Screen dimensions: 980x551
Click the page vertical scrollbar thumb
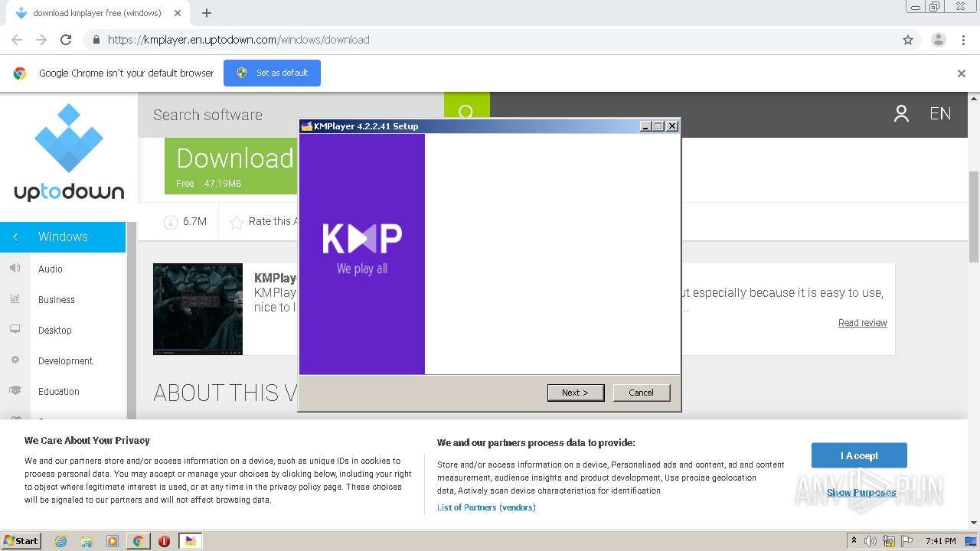click(x=974, y=217)
